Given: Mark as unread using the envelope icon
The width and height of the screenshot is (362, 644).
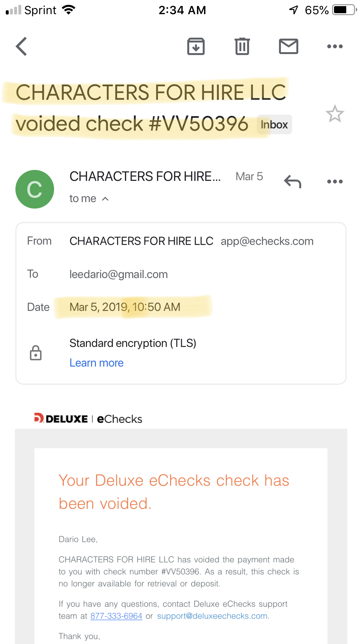Looking at the screenshot, I should pyautogui.click(x=288, y=46).
